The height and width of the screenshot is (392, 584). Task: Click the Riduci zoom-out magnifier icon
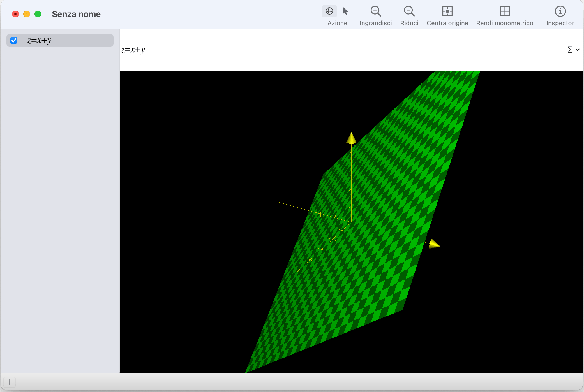pyautogui.click(x=409, y=11)
